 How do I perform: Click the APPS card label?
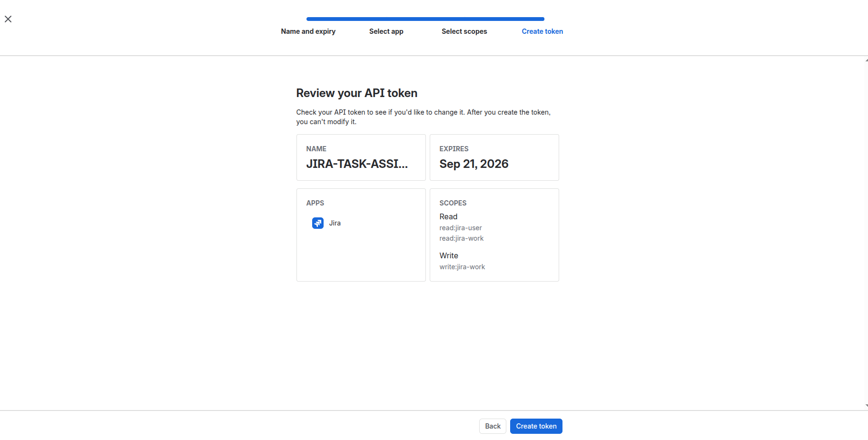pos(315,203)
